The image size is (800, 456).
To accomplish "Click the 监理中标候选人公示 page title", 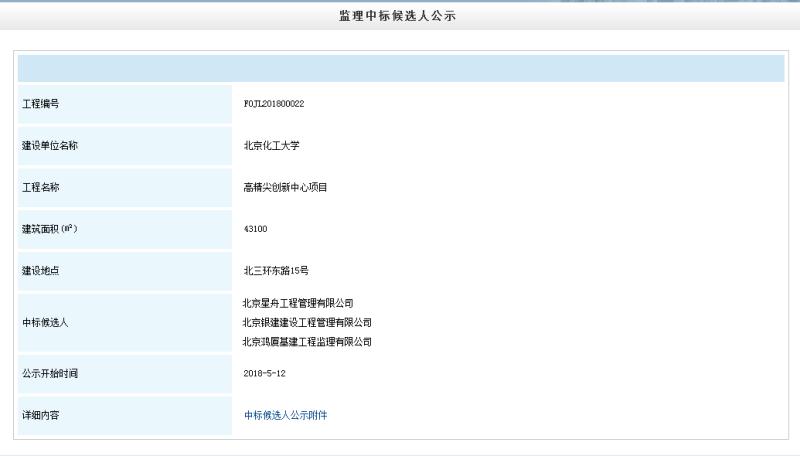I will 399,15.
